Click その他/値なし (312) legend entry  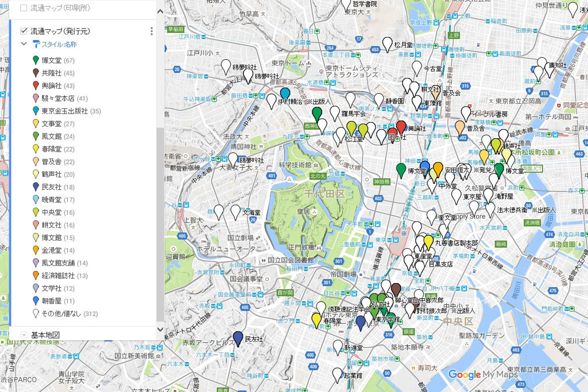coord(69,314)
